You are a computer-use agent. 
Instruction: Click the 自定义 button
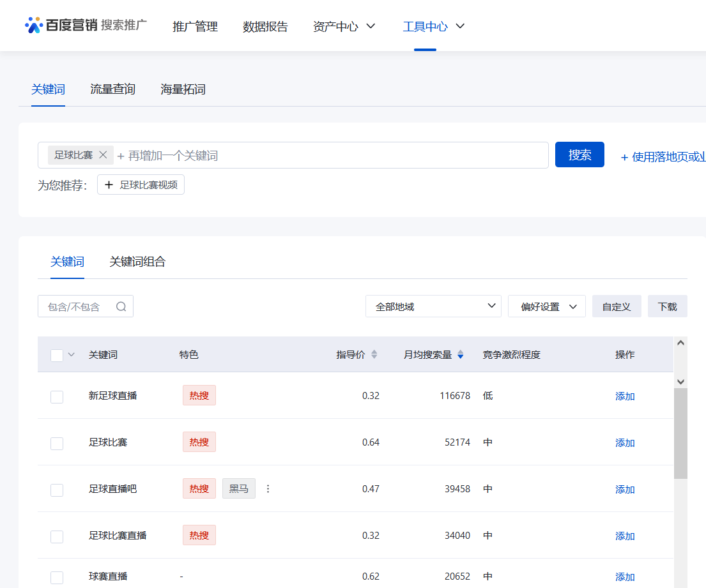pos(617,306)
